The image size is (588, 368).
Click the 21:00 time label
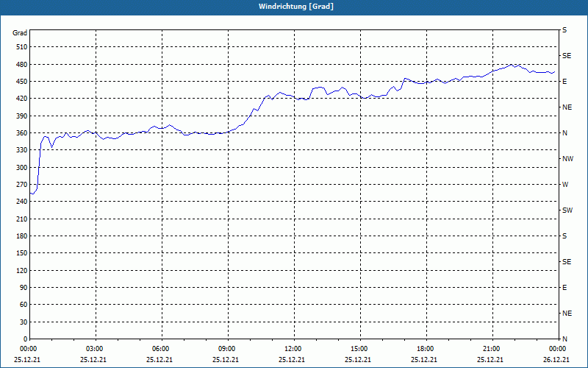(x=492, y=349)
